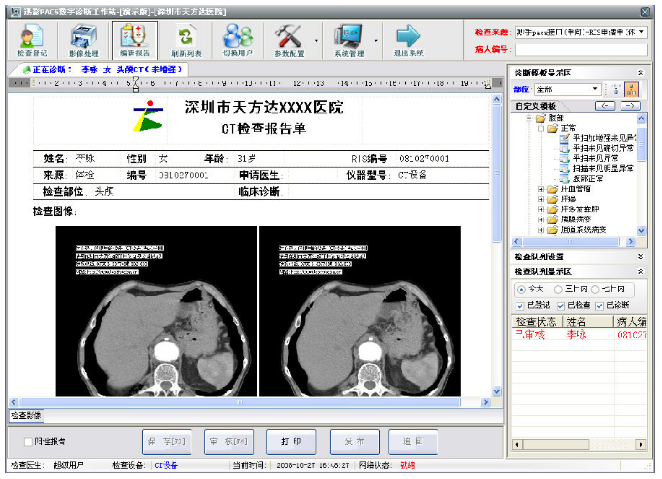Open the 检查登记 registration tool

coord(32,40)
